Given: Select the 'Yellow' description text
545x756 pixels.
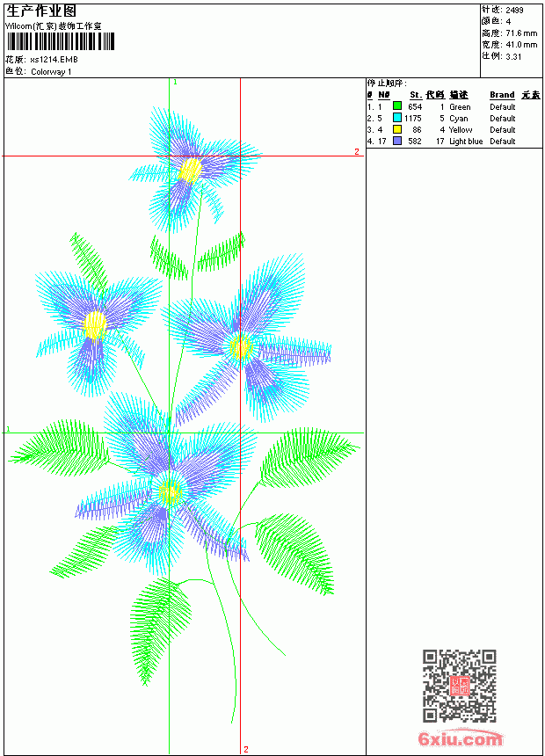Looking at the screenshot, I should pos(461,130).
